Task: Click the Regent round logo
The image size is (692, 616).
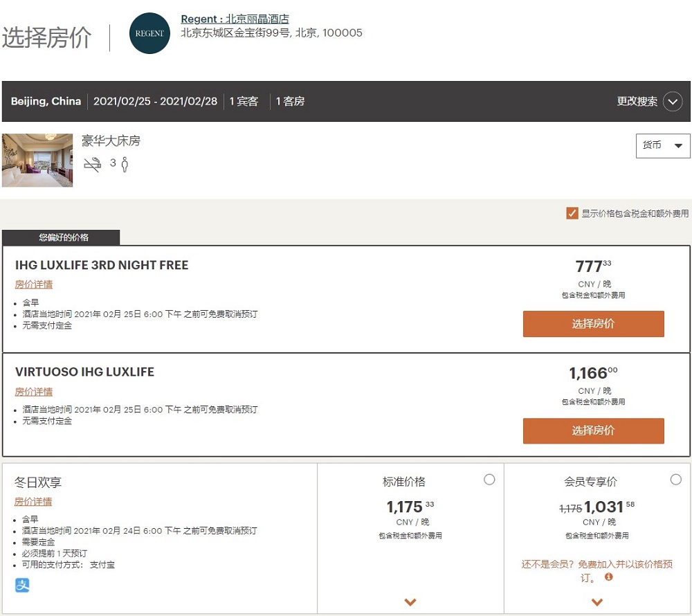Action: pyautogui.click(x=149, y=33)
